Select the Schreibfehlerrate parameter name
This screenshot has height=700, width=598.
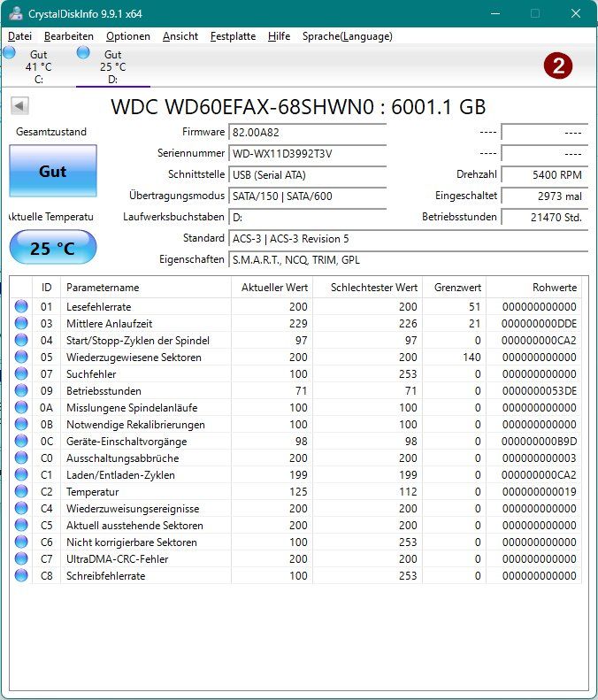(106, 576)
